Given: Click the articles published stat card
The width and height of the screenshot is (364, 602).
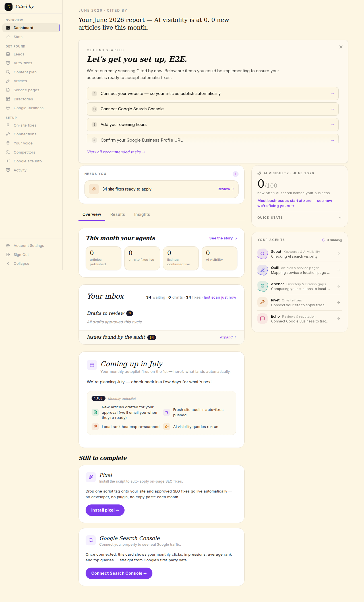Looking at the screenshot, I should point(104,258).
